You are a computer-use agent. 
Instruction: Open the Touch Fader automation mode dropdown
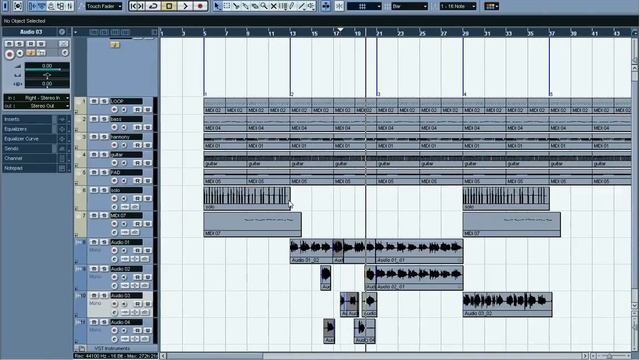(104, 6)
